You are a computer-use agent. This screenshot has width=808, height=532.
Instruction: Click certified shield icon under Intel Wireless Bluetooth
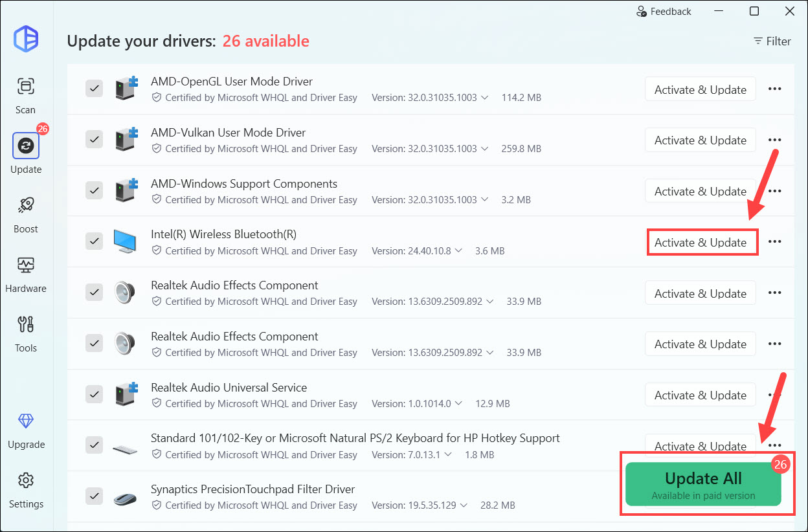157,250
